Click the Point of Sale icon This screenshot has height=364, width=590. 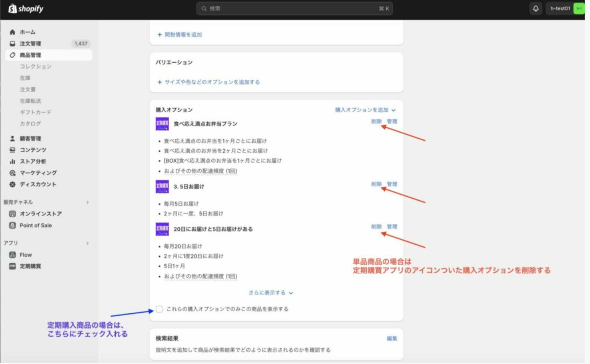tap(12, 225)
